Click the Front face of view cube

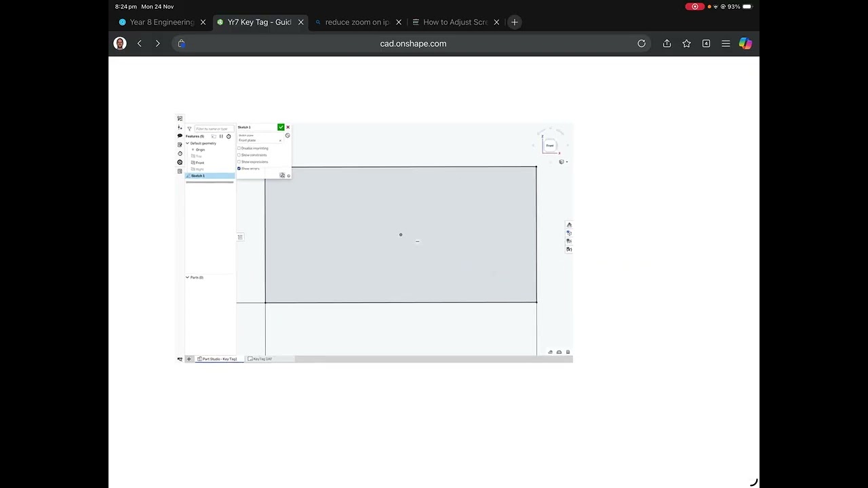tap(550, 146)
